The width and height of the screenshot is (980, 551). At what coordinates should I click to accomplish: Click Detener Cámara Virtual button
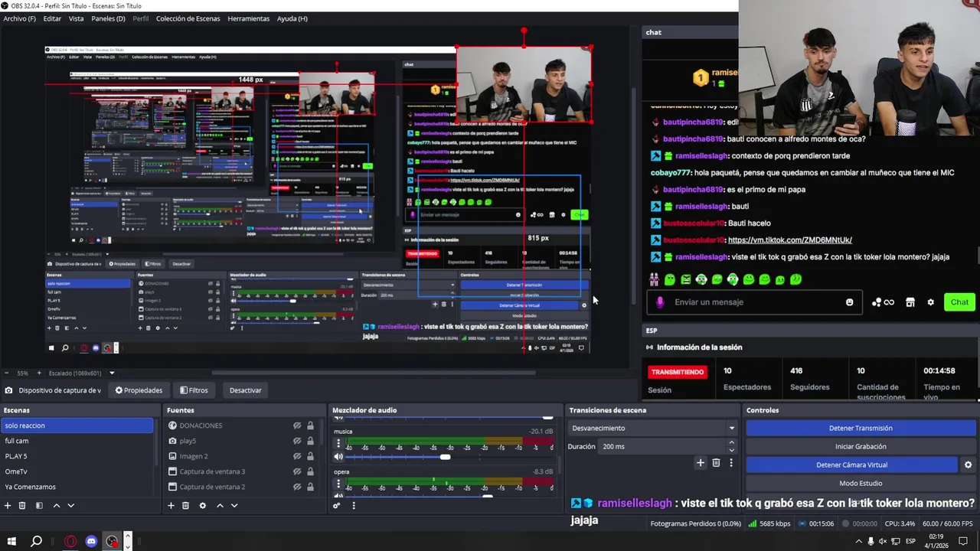pyautogui.click(x=851, y=465)
